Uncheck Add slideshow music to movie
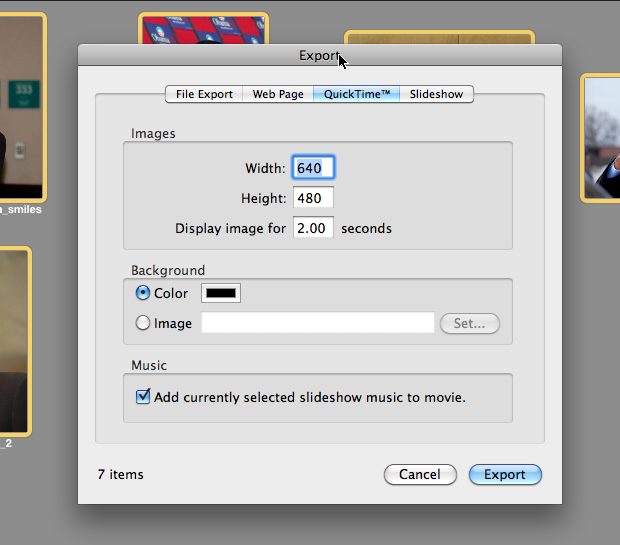Screen dimensions: 620x545 point(143,397)
